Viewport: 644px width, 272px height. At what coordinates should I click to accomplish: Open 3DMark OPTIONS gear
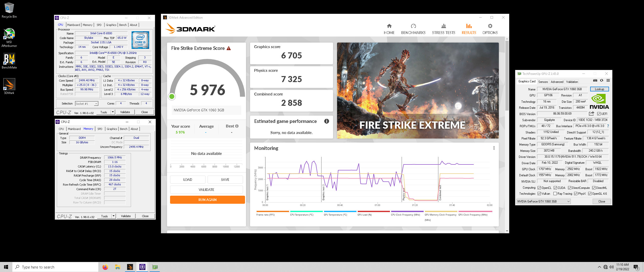pos(490,29)
